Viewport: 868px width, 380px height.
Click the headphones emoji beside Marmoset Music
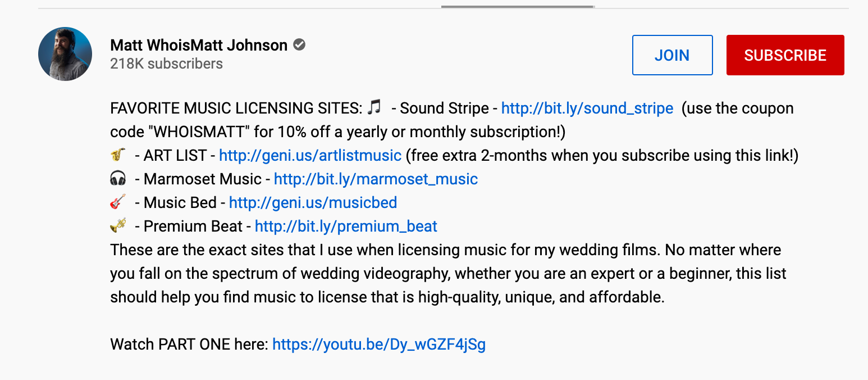118,179
